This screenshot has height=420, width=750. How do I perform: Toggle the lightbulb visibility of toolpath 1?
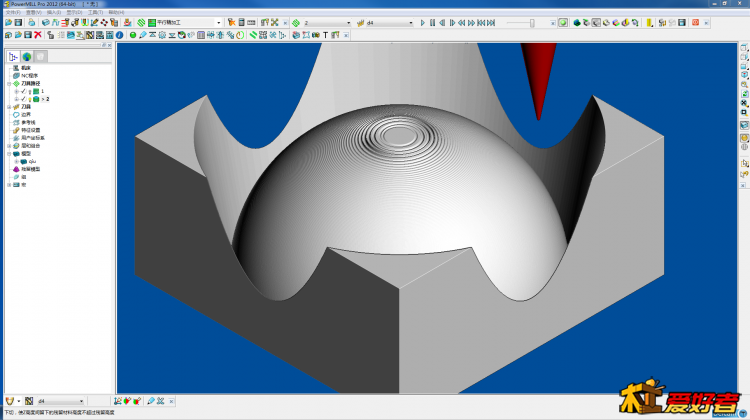(x=30, y=91)
